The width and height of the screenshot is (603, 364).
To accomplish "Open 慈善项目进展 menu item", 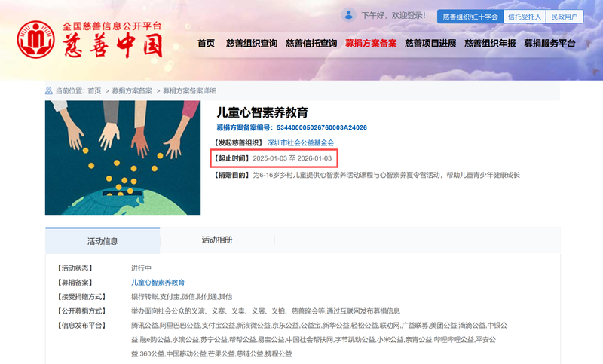I will tap(430, 44).
